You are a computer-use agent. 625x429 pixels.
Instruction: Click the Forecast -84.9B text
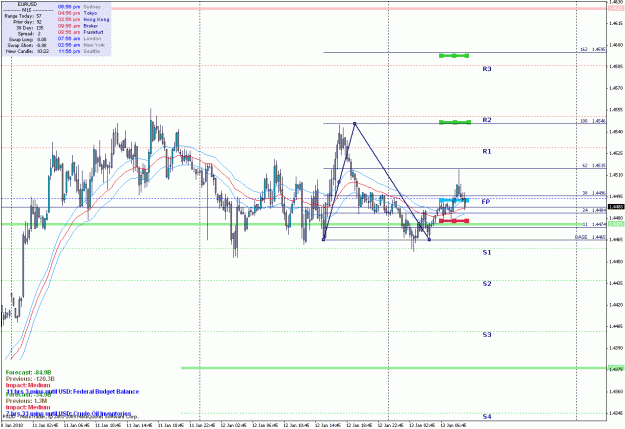click(28, 372)
